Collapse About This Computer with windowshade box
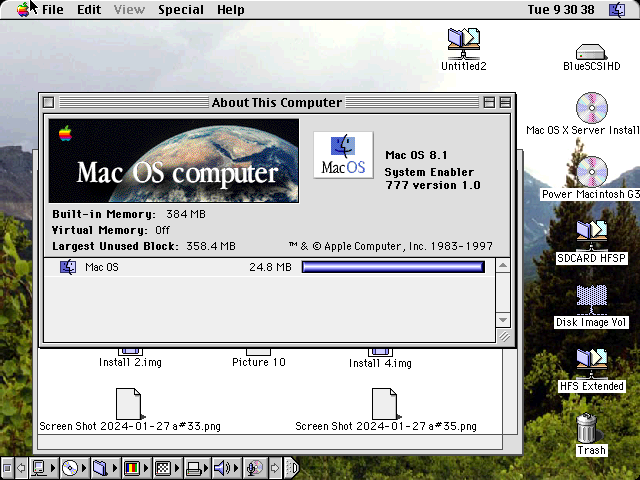Viewport: 640px width, 480px height. [x=505, y=102]
